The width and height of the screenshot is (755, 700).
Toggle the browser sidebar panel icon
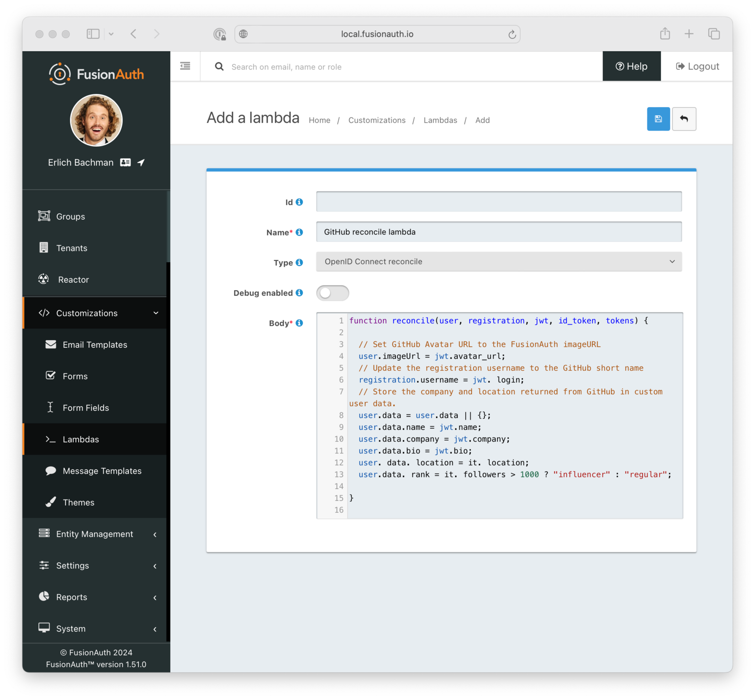point(93,34)
